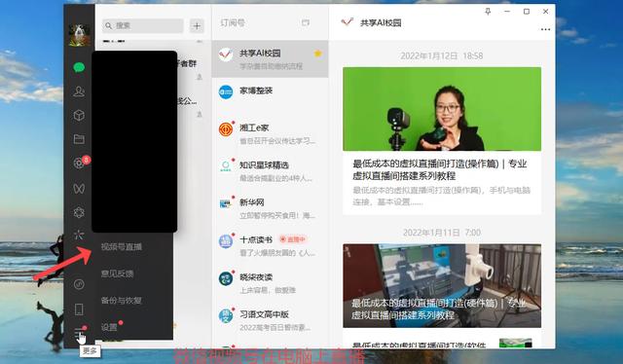Open the 新华网 subscription entry
Viewport: 623px width, 364px height.
click(271, 208)
